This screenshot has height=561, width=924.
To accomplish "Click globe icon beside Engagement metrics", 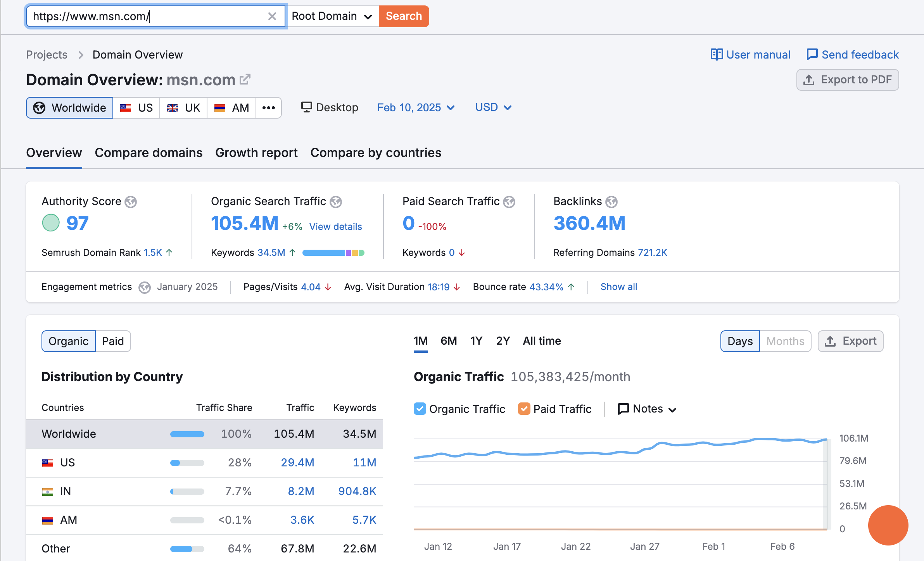I will [x=145, y=287].
